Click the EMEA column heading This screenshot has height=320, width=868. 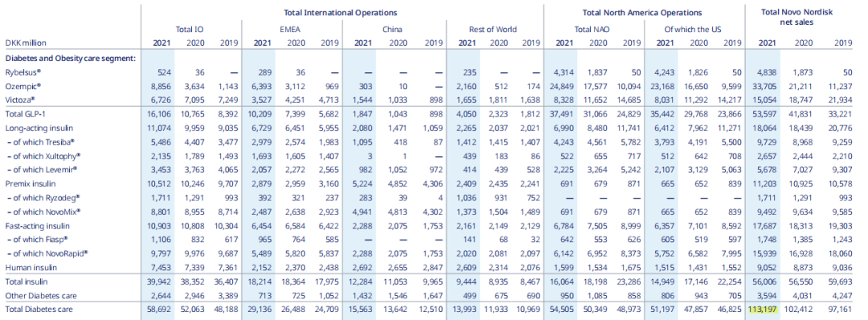(292, 29)
